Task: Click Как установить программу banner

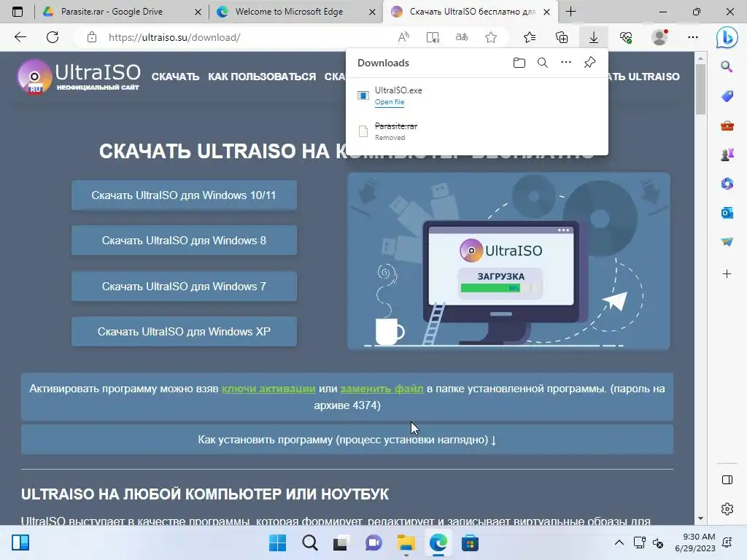Action: (347, 440)
